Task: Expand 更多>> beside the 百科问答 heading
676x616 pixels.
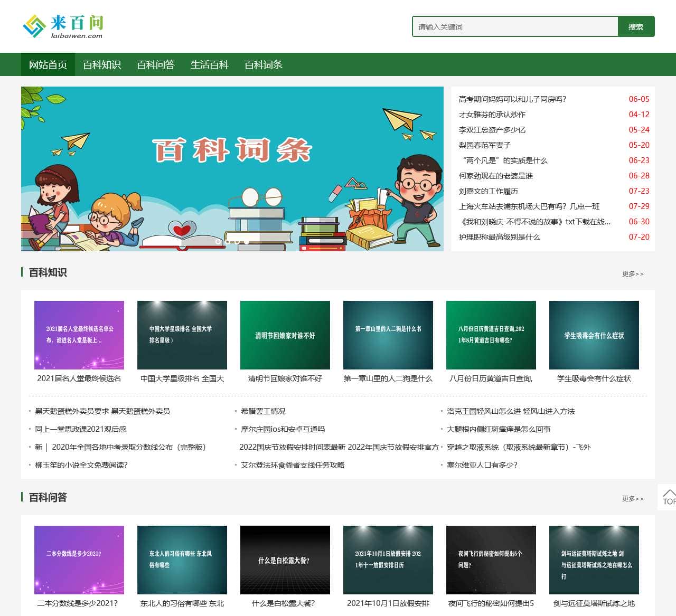Action: tap(632, 499)
